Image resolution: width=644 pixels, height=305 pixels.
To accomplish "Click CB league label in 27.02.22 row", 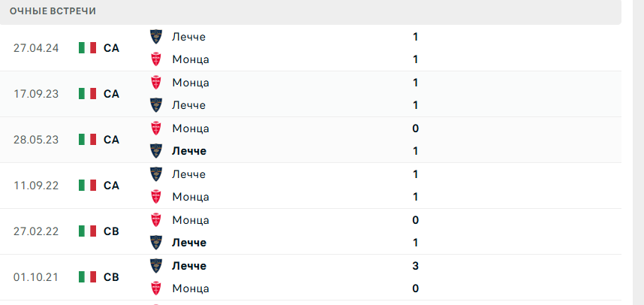I will click(111, 231).
